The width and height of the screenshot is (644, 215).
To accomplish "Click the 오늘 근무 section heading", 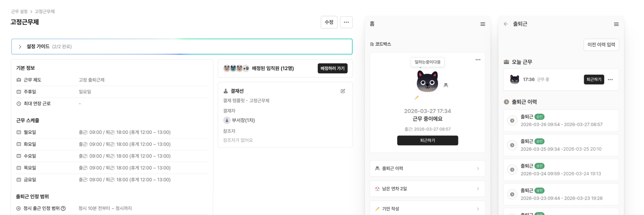I will point(518,62).
